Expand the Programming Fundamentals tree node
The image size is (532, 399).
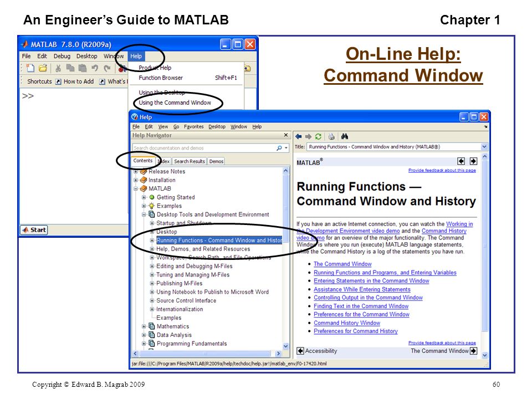coord(144,344)
